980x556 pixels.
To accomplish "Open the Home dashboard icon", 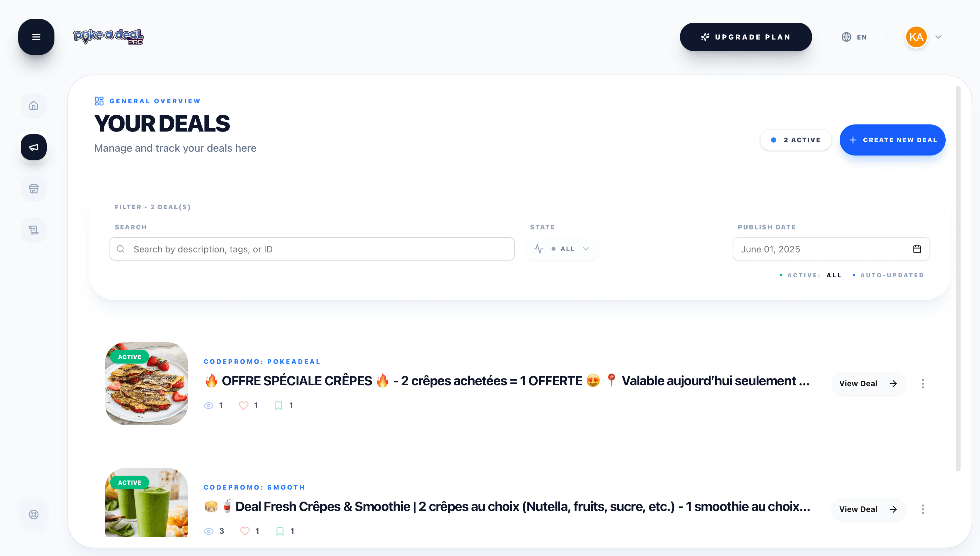I will [x=34, y=105].
